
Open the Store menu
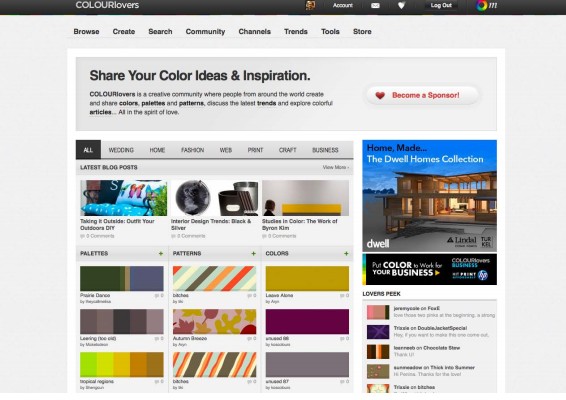point(362,31)
